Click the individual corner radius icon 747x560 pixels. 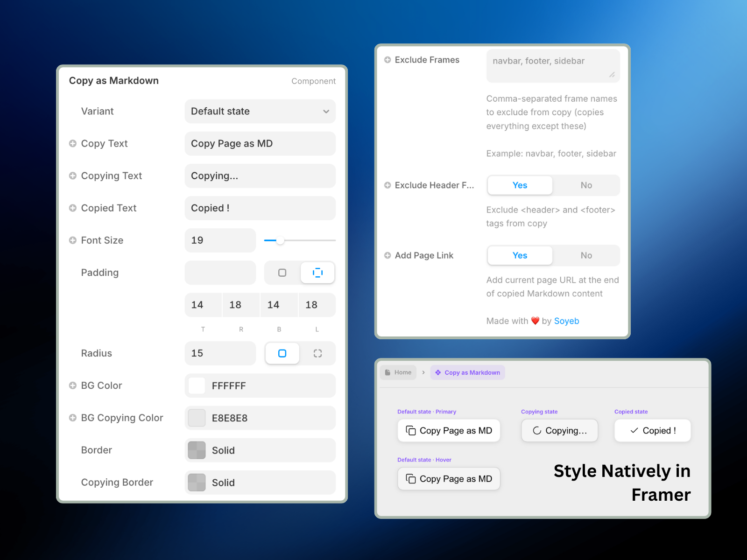point(317,353)
